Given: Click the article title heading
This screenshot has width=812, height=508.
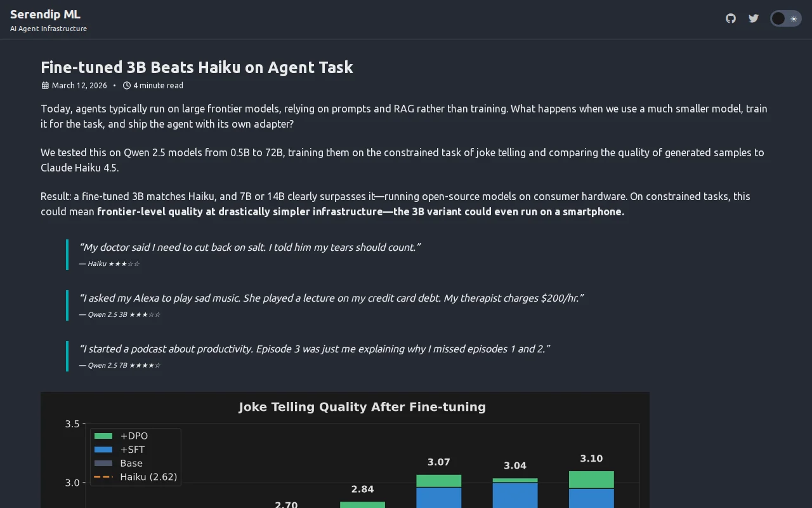Looking at the screenshot, I should pos(197,67).
